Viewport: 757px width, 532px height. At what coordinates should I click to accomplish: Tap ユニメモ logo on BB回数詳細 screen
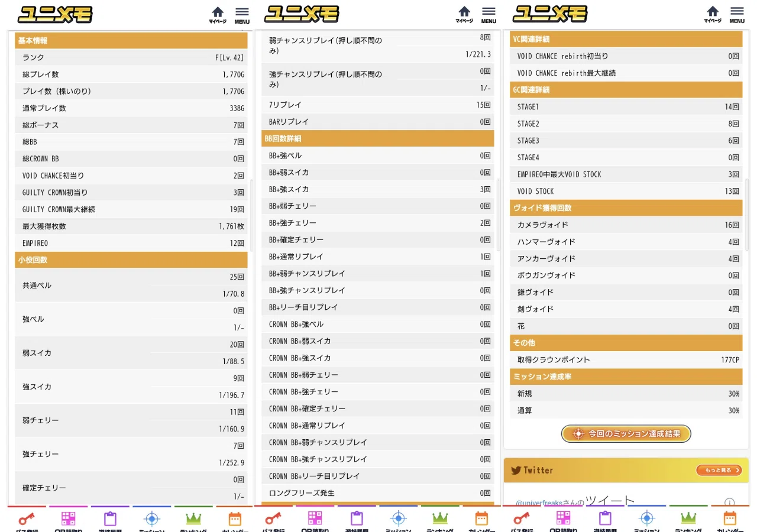pyautogui.click(x=302, y=14)
